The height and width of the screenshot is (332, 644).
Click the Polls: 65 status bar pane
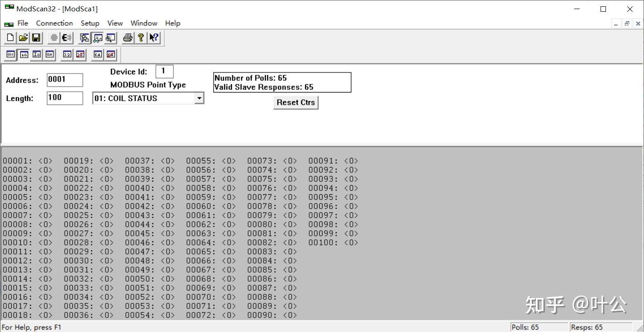[539, 327]
